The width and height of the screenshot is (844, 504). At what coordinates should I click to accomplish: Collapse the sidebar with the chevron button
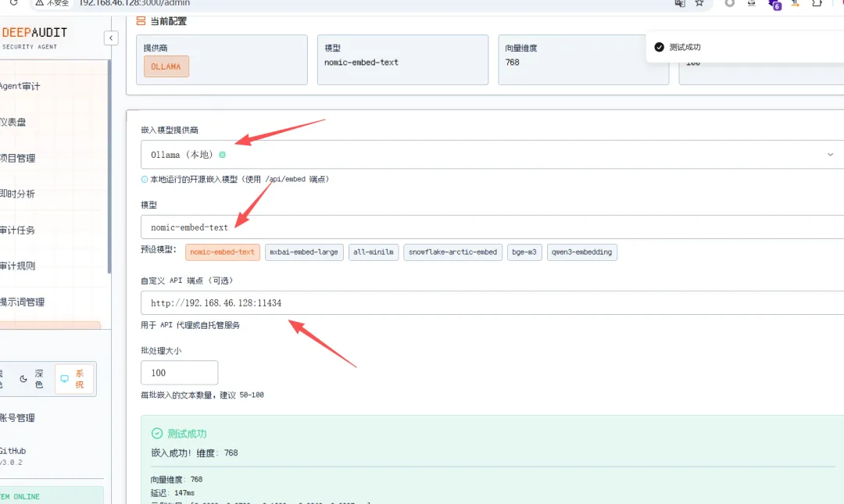(x=111, y=38)
